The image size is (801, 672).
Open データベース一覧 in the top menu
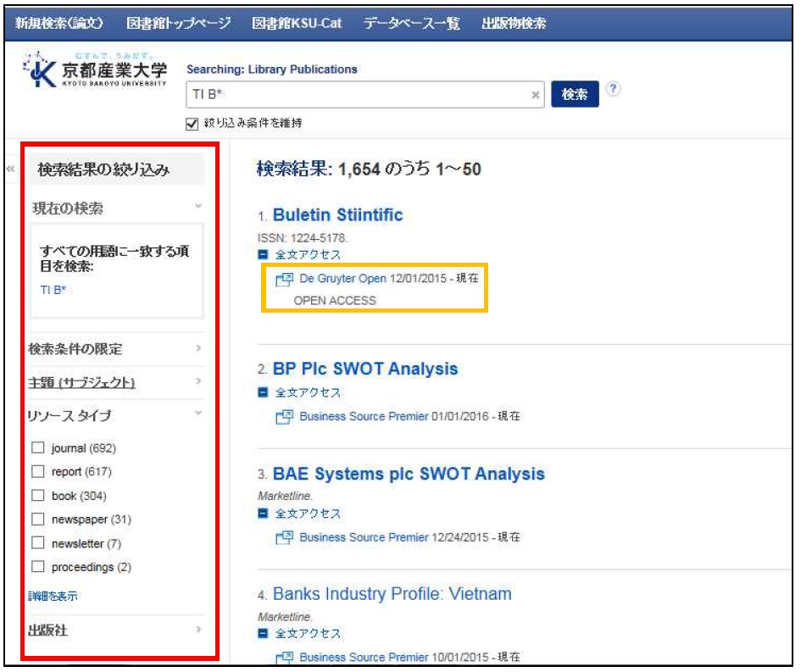[x=412, y=23]
